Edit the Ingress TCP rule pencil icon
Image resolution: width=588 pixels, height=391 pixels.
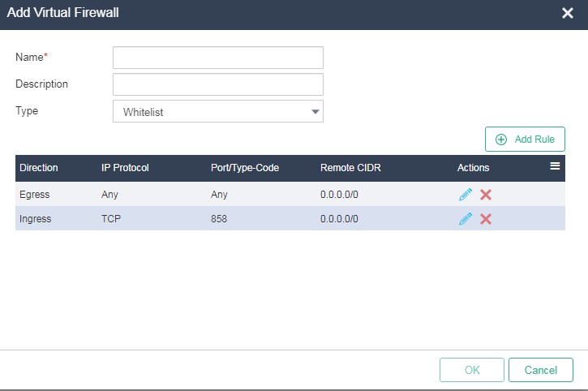[466, 219]
